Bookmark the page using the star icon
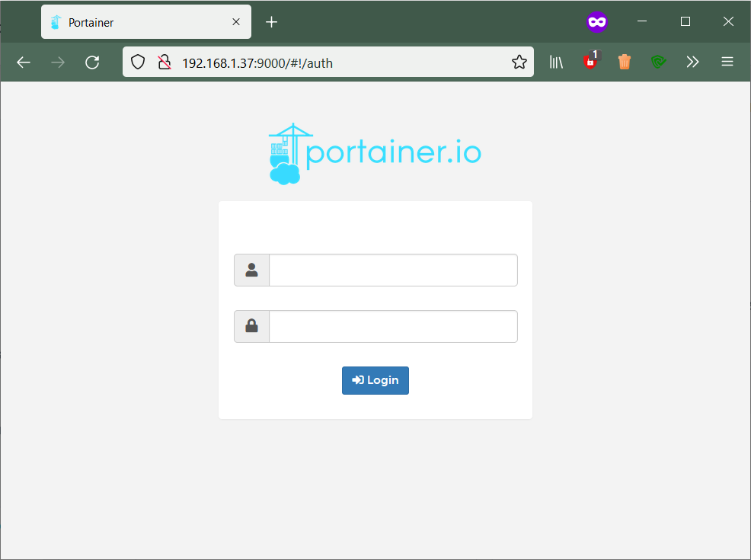 (519, 62)
